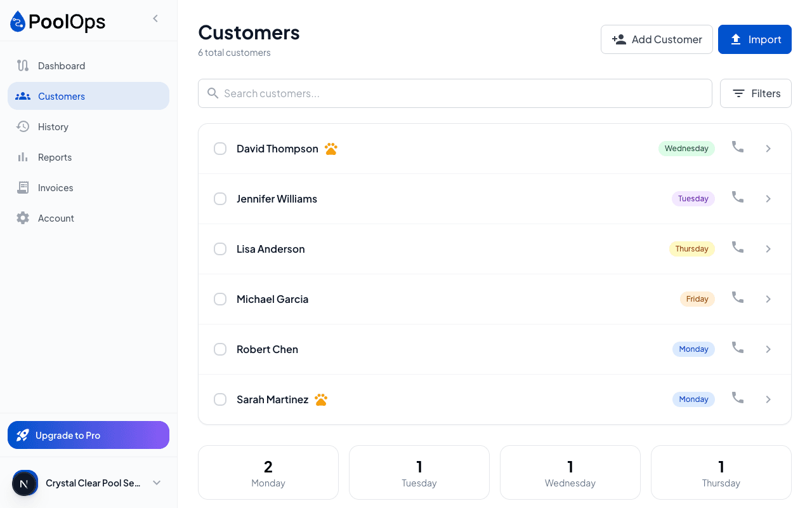Click the PoolOps logo
The width and height of the screenshot is (812, 508).
57,21
